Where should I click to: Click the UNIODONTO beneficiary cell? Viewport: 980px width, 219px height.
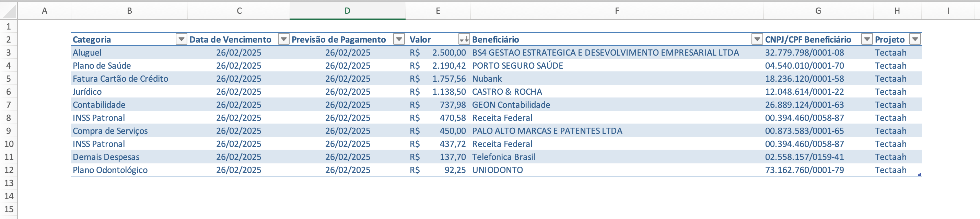pos(497,170)
